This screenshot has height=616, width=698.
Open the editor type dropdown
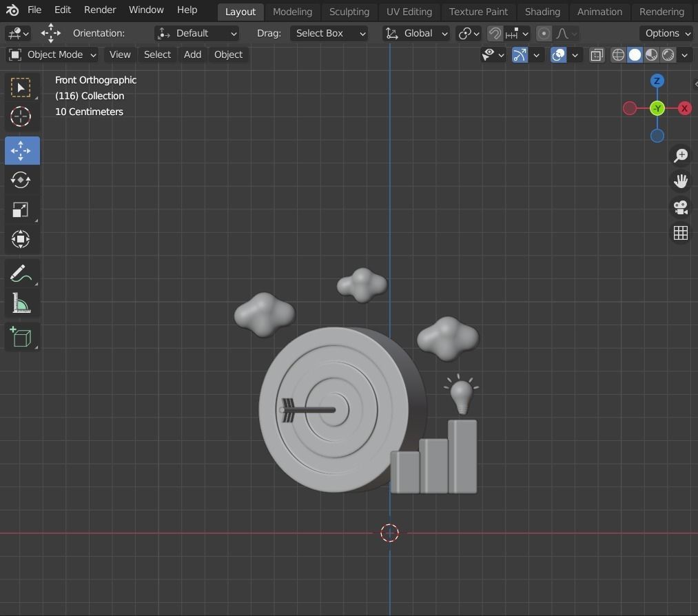18,33
